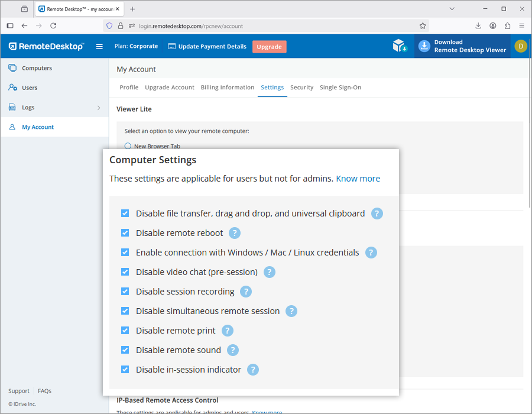The width and height of the screenshot is (532, 414).
Task: Switch to the Security tab
Action: point(301,88)
